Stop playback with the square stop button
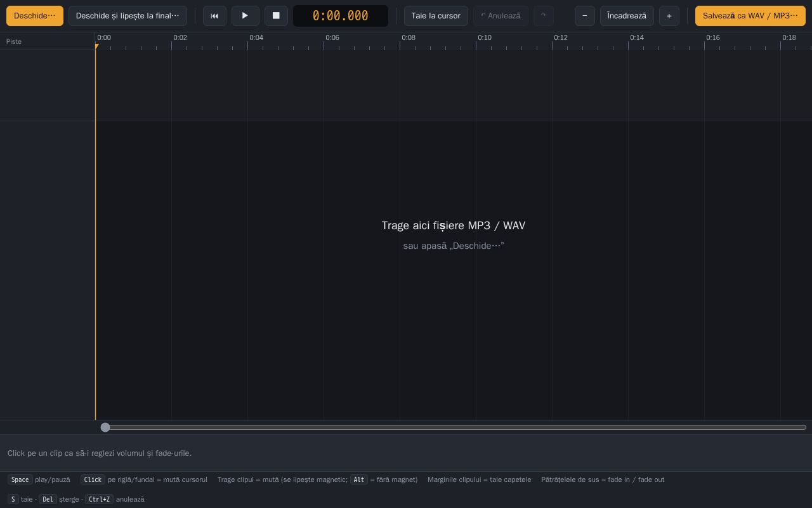This screenshot has height=508, width=812. [276, 16]
